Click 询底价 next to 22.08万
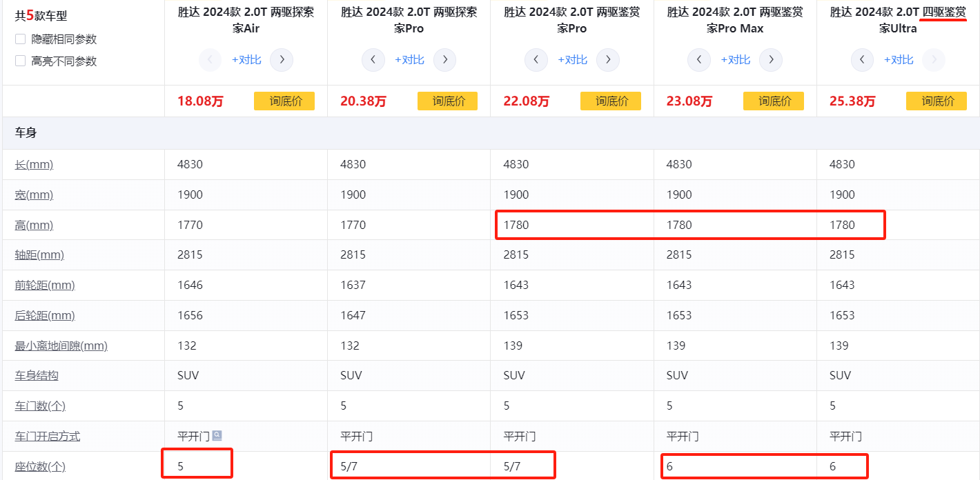This screenshot has width=980, height=480. point(611,101)
